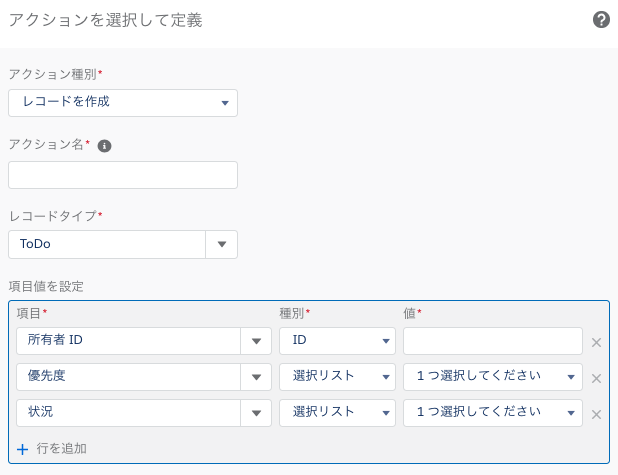Click the 所有者 ID item field
The width and height of the screenshot is (618, 475).
point(128,341)
